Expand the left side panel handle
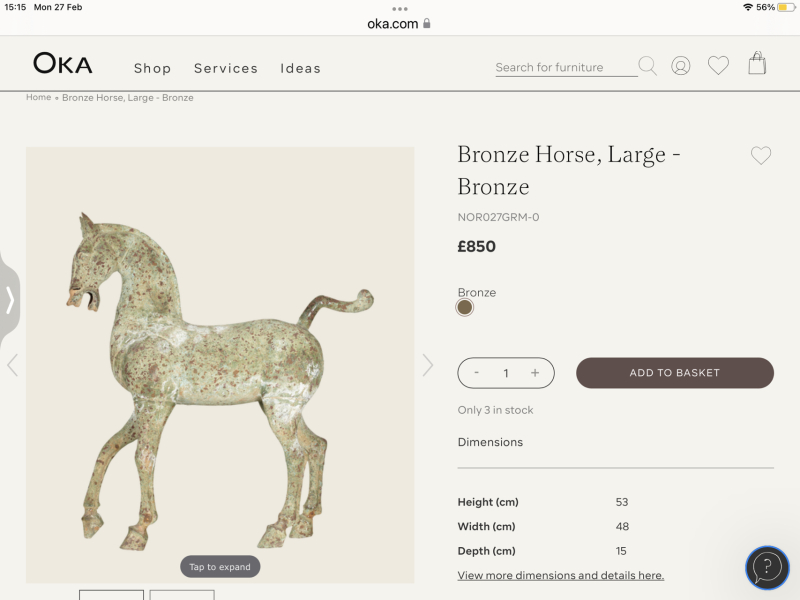This screenshot has width=800, height=600. click(x=9, y=300)
